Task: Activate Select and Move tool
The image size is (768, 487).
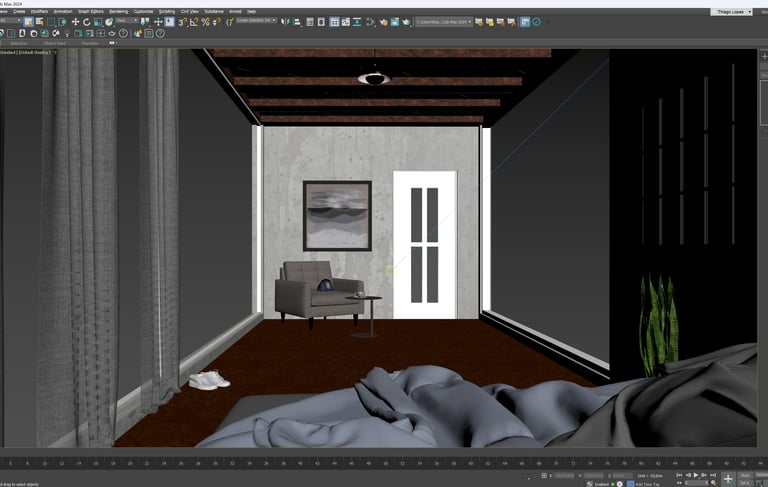Action: click(x=75, y=22)
